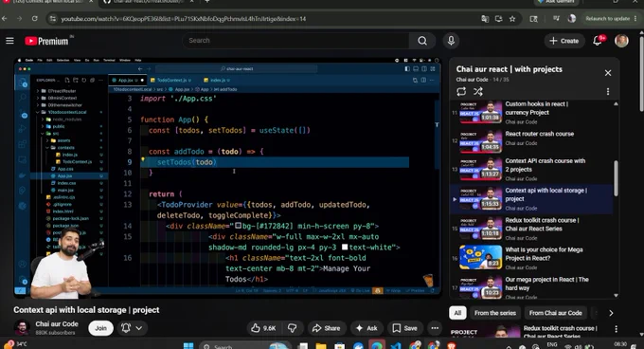
Task: Focus the YouTube search box
Action: coord(295,40)
